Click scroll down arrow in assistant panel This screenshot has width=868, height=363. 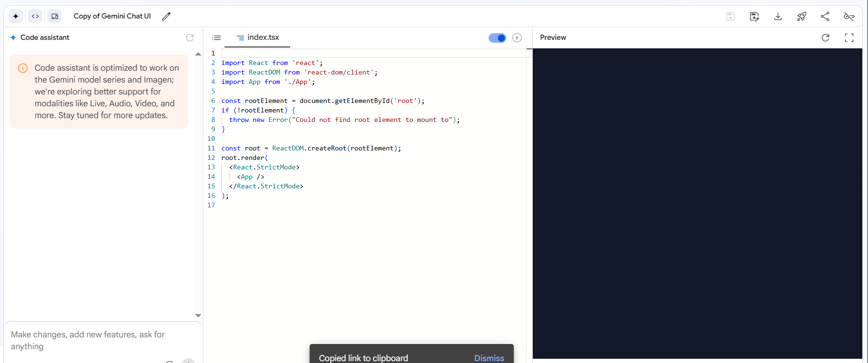(x=198, y=316)
